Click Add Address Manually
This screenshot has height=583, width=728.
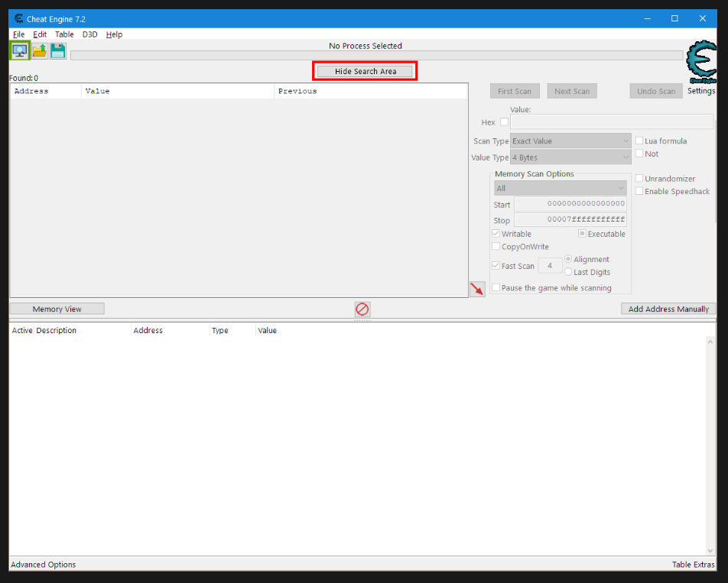coord(668,308)
